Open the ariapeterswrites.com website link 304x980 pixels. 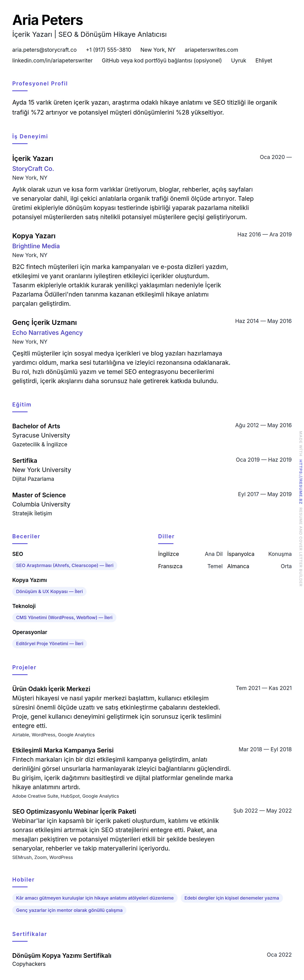tap(211, 50)
